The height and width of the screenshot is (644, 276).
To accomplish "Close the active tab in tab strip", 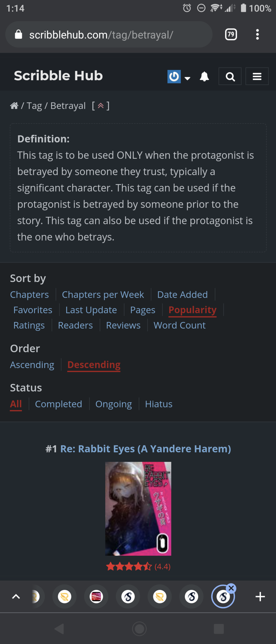I will (x=231, y=588).
